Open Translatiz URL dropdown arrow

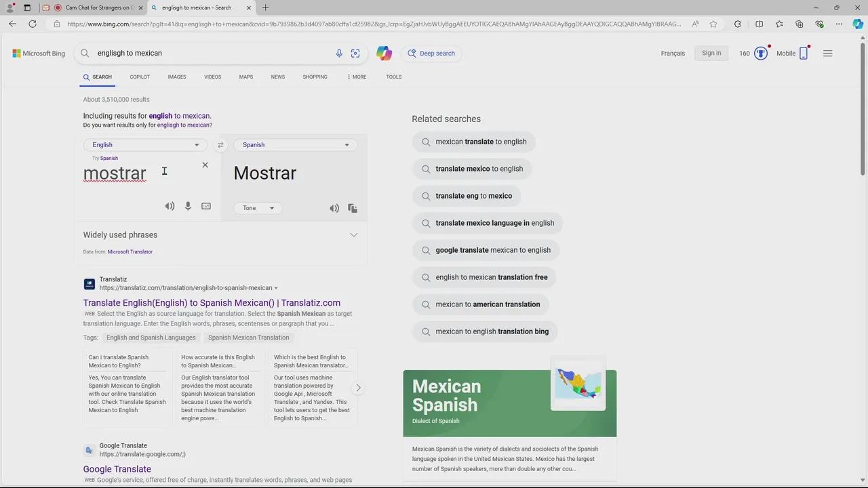pyautogui.click(x=275, y=288)
